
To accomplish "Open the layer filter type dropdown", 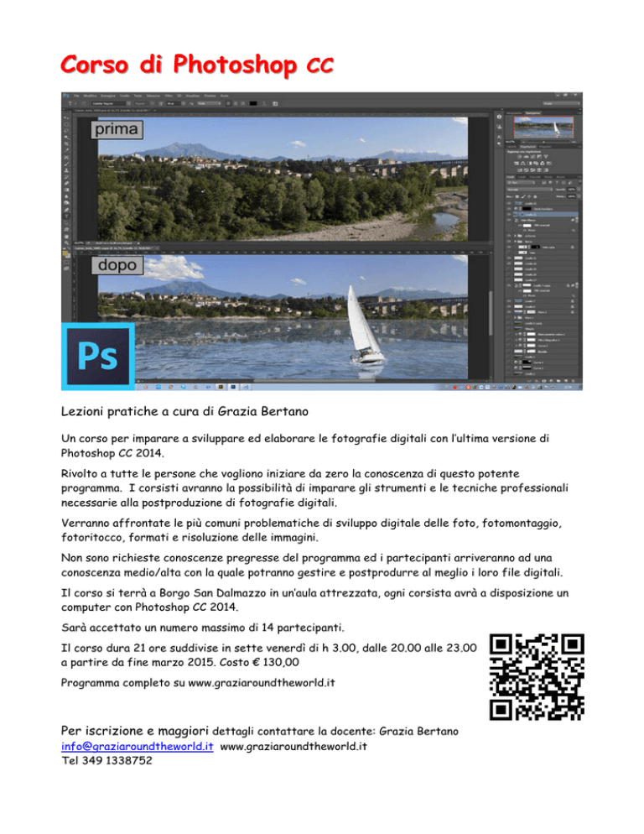I will pyautogui.click(x=522, y=182).
